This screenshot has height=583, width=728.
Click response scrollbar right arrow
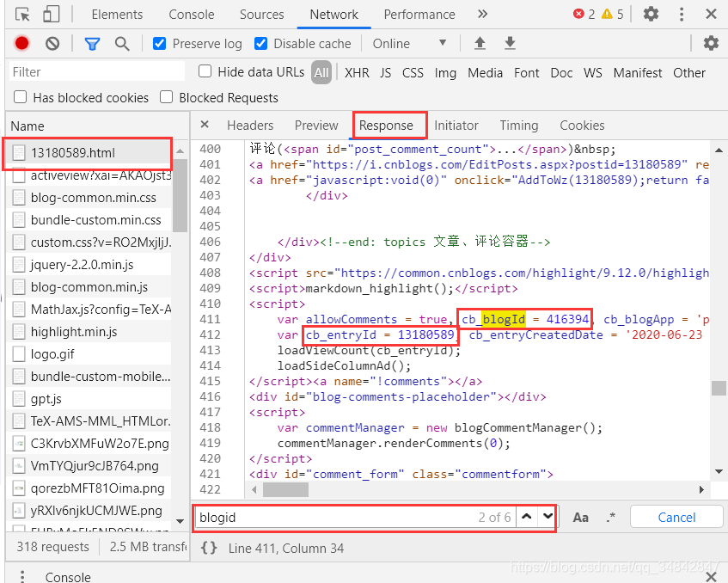(701, 489)
